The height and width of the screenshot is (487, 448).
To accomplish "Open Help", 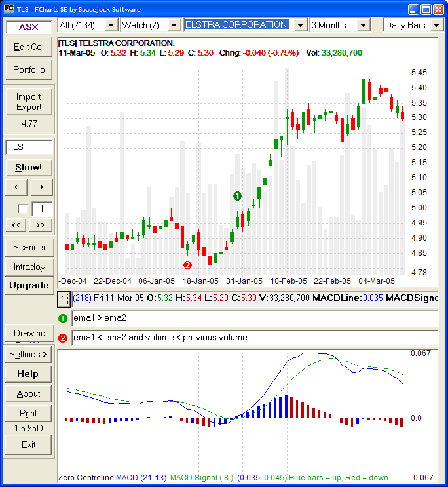I will [28, 374].
